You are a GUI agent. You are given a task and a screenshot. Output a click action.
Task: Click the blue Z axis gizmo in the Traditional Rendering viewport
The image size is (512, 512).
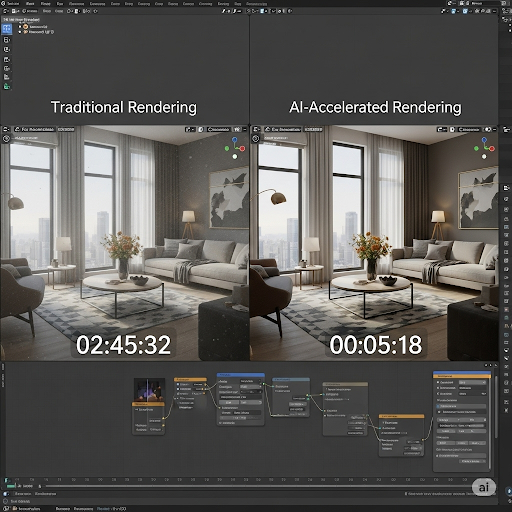pyautogui.click(x=235, y=139)
